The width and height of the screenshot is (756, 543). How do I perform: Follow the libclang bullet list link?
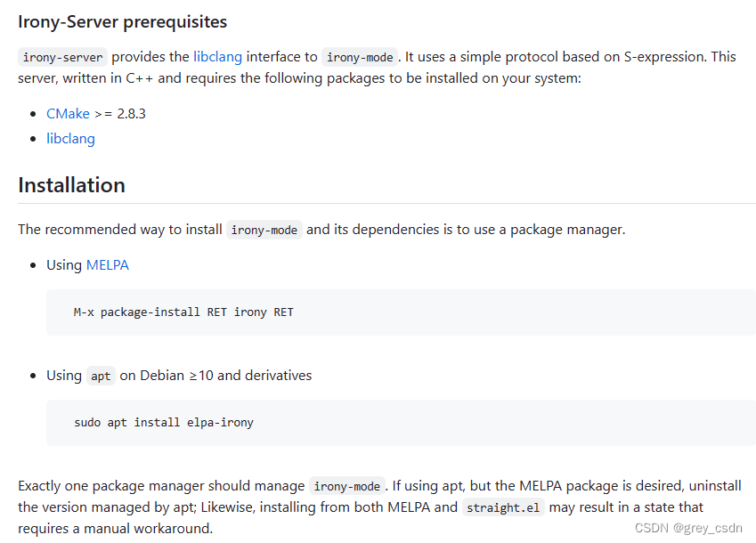point(70,139)
